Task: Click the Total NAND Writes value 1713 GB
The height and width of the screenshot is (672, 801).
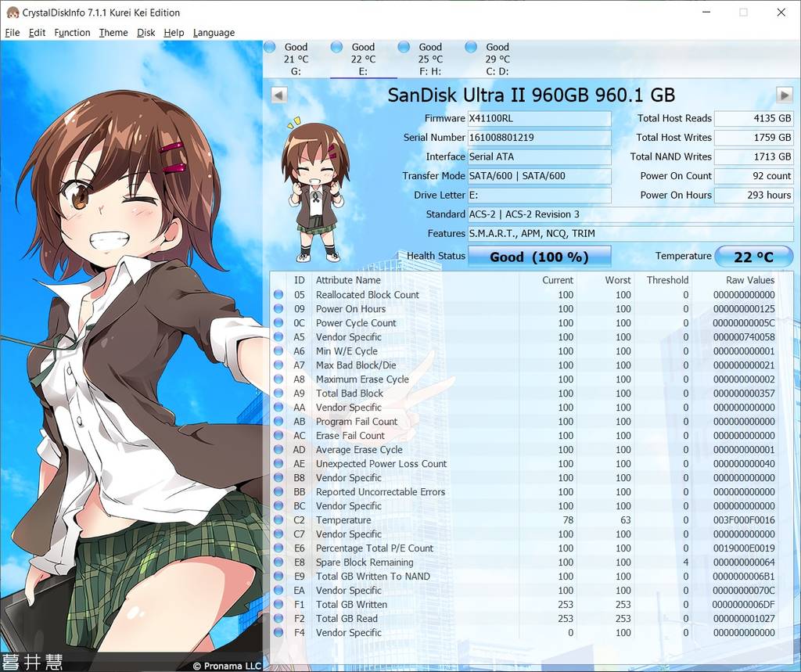Action: [753, 157]
